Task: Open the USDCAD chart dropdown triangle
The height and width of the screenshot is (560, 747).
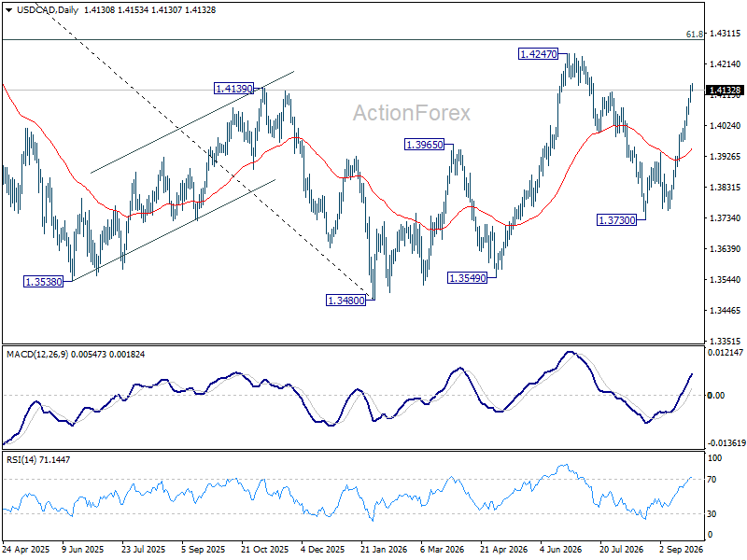Action: (x=8, y=10)
